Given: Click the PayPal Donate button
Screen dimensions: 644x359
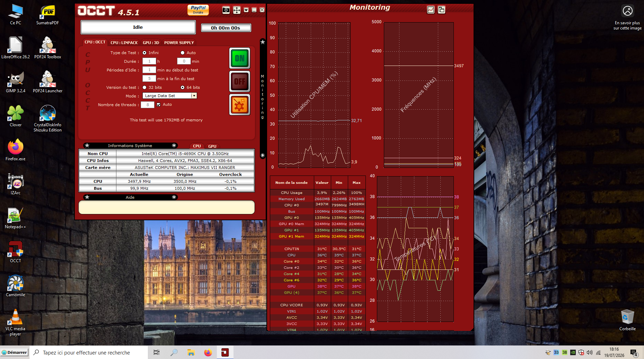Looking at the screenshot, I should coord(198,10).
